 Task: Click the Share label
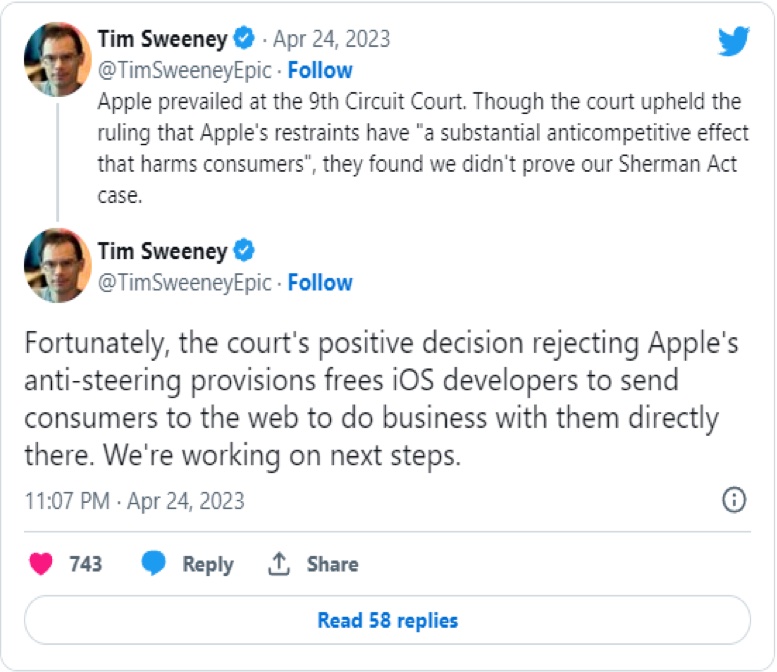click(332, 564)
